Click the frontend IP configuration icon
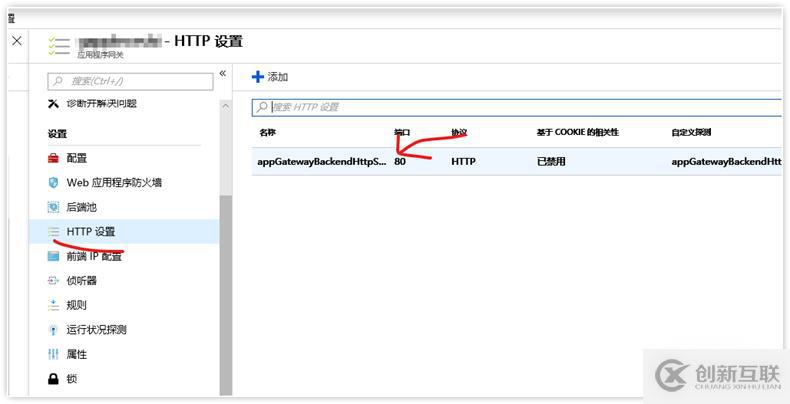Viewport: 790px width, 404px height. tap(53, 256)
